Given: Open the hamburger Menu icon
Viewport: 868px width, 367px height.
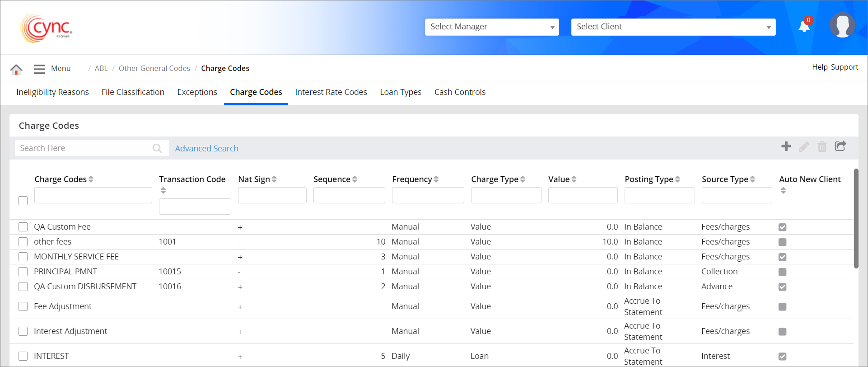Looking at the screenshot, I should (40, 69).
